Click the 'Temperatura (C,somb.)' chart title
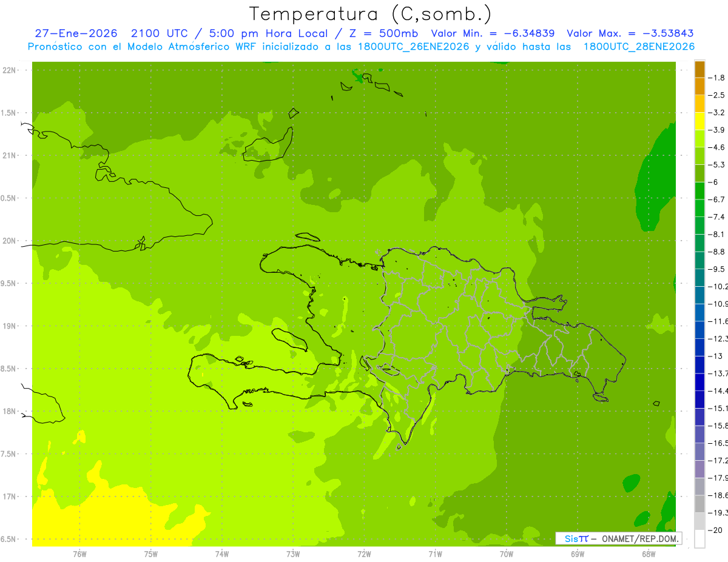The image size is (728, 562). click(x=370, y=14)
